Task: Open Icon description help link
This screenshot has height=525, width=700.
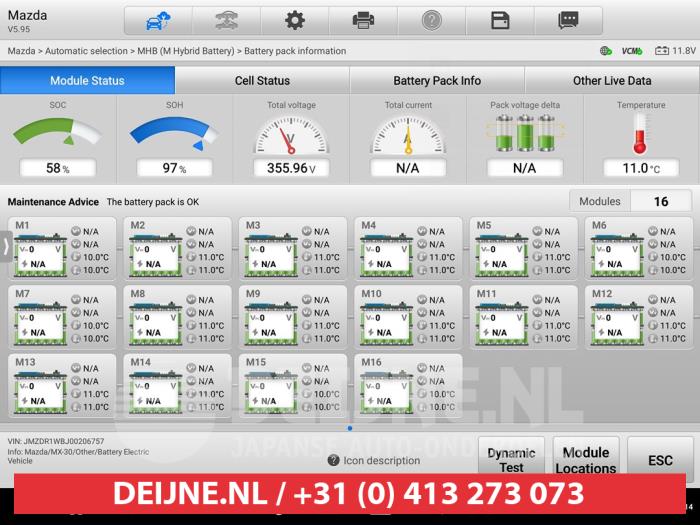Action: click(374, 460)
